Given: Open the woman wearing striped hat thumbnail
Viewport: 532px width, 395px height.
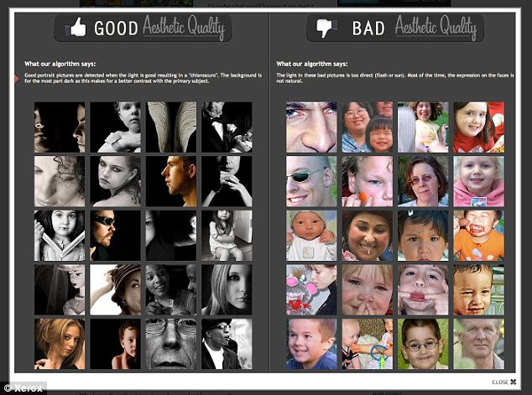Looking at the screenshot, I should pos(115,289).
